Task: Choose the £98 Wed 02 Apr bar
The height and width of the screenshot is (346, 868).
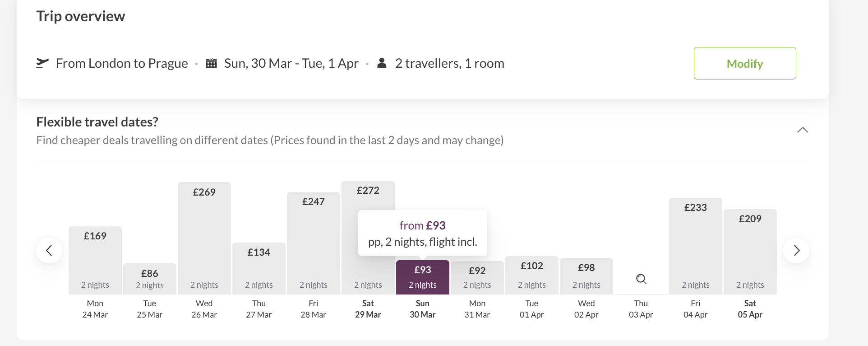Action: tap(586, 276)
